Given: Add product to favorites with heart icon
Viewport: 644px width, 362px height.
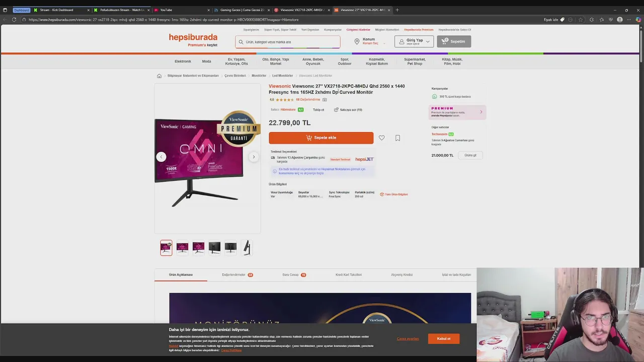Looking at the screenshot, I should tap(382, 138).
